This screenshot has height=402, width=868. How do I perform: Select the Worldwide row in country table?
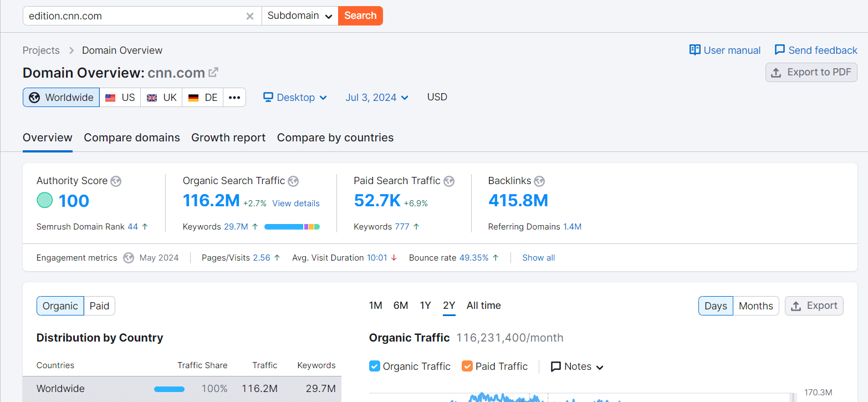[182, 389]
